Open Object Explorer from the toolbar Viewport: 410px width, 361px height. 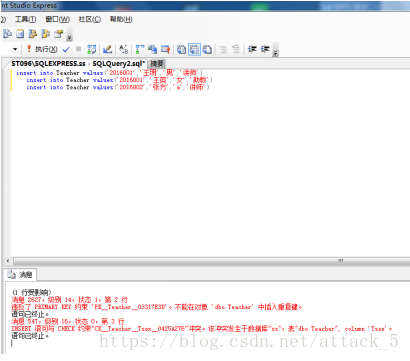33,34
